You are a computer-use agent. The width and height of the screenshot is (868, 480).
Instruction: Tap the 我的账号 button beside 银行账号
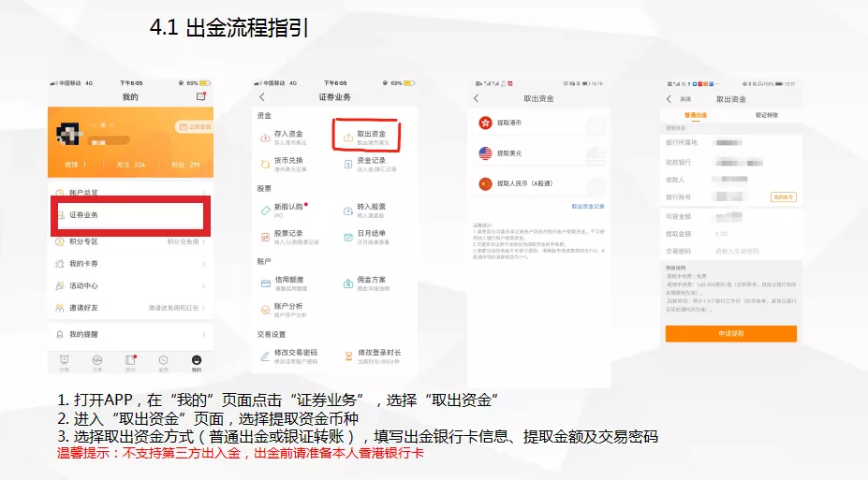coord(784,196)
